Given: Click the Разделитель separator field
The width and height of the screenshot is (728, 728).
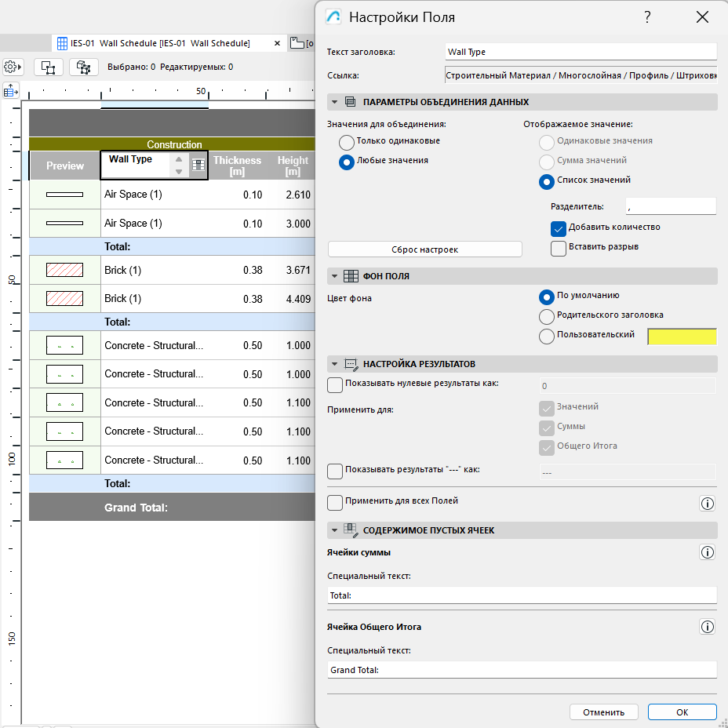Looking at the screenshot, I should pos(671,206).
